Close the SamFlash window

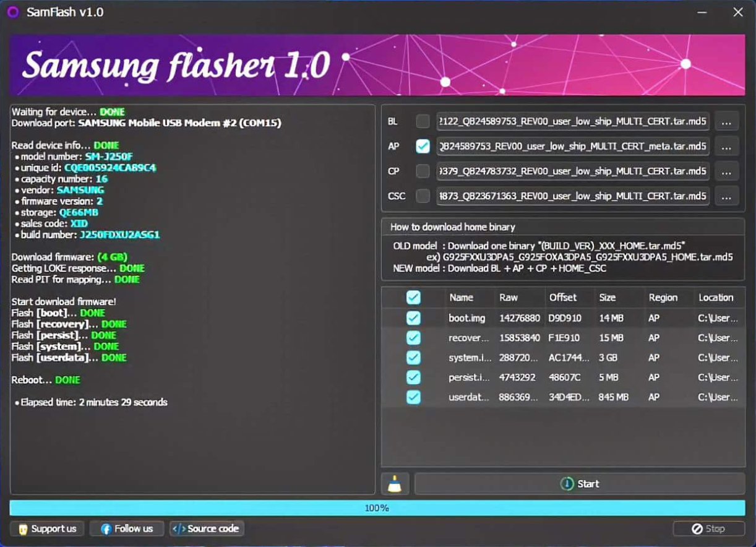tap(738, 12)
